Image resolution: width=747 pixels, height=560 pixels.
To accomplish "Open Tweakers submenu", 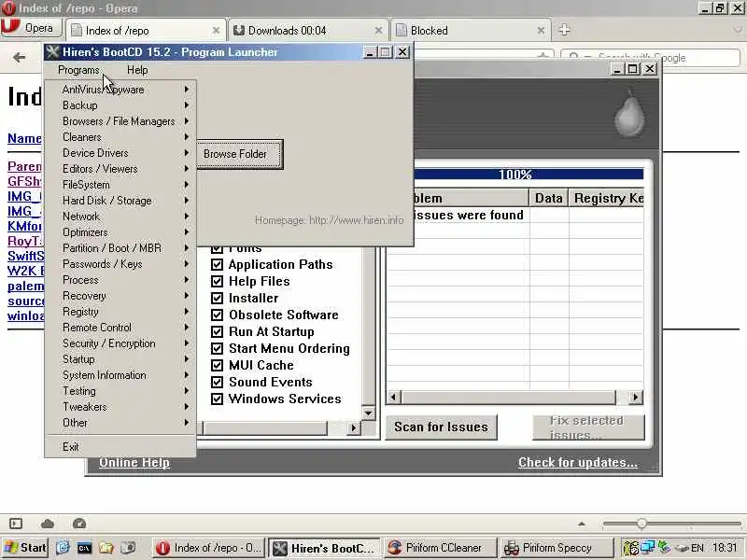I will pos(120,407).
